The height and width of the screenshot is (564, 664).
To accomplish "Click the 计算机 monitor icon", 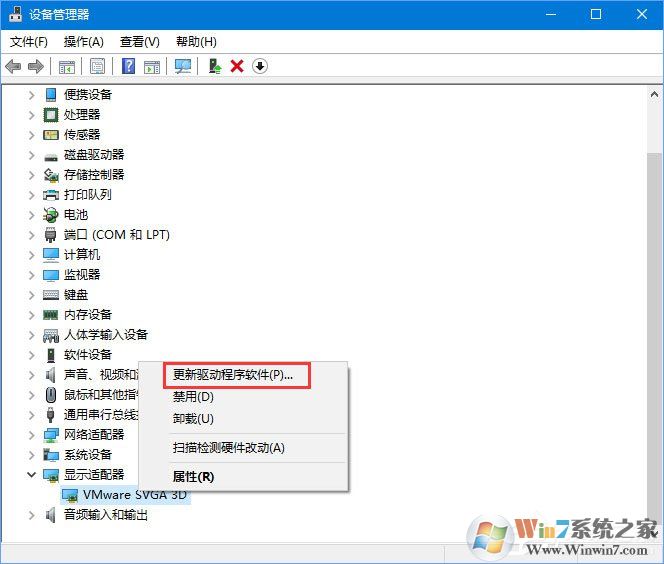I will 51,255.
